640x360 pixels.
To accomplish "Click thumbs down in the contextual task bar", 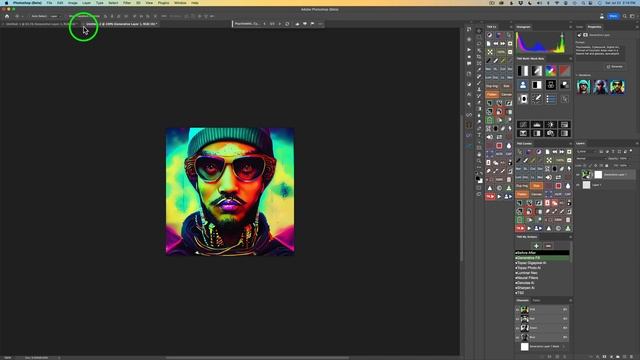I will coord(305,24).
